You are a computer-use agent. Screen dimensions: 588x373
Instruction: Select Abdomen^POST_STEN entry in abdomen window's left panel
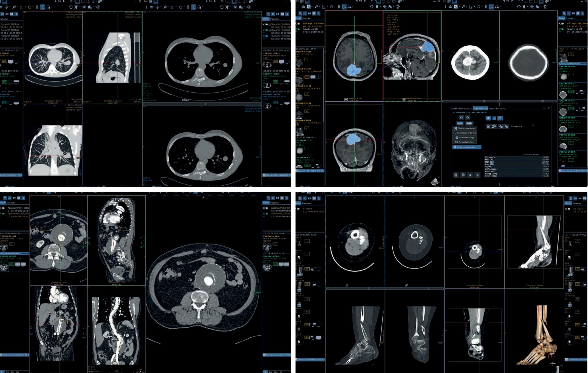pos(18,208)
